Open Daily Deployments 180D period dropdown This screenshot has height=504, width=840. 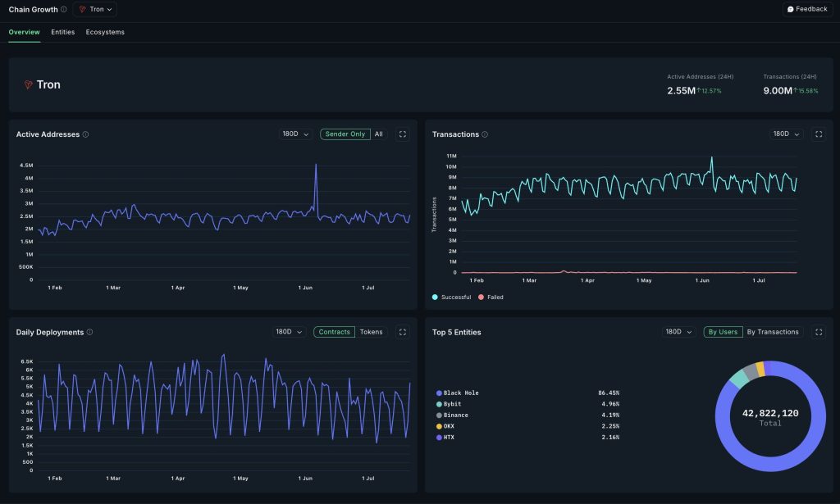click(289, 332)
